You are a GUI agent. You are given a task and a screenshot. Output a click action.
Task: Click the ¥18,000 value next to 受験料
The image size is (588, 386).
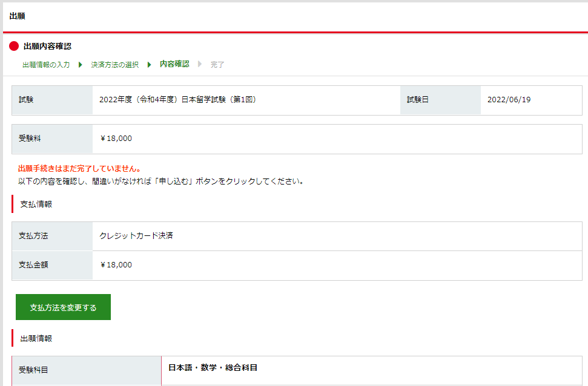click(x=116, y=139)
